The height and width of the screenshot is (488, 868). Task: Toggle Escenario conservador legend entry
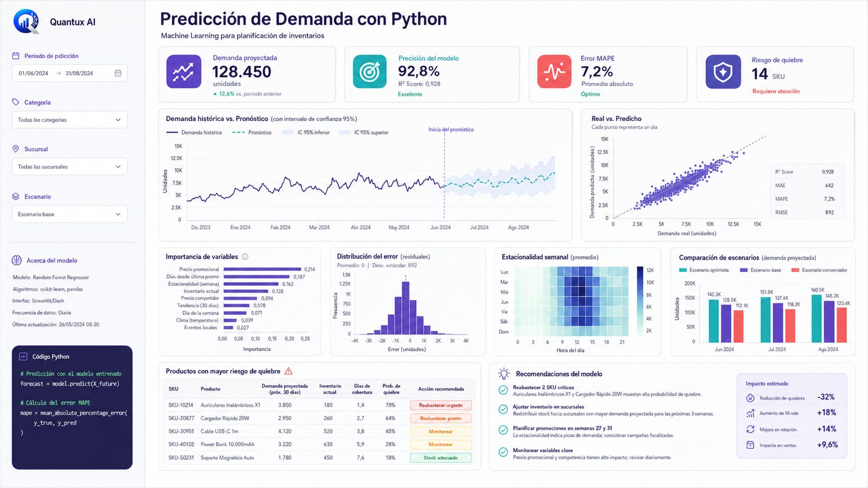click(819, 270)
